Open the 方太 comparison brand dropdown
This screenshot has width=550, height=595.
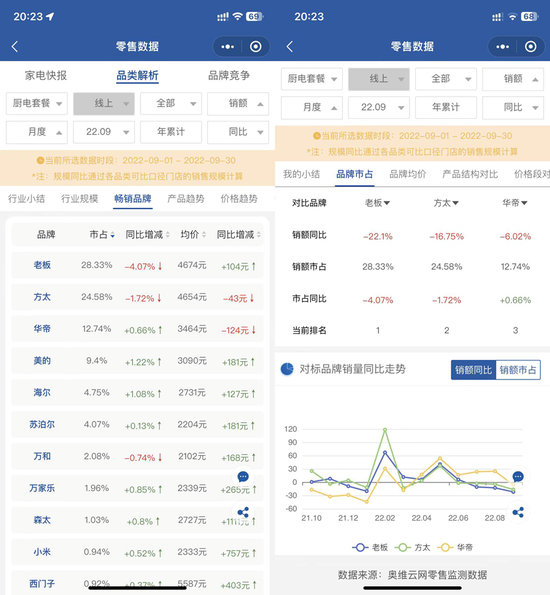coord(446,203)
